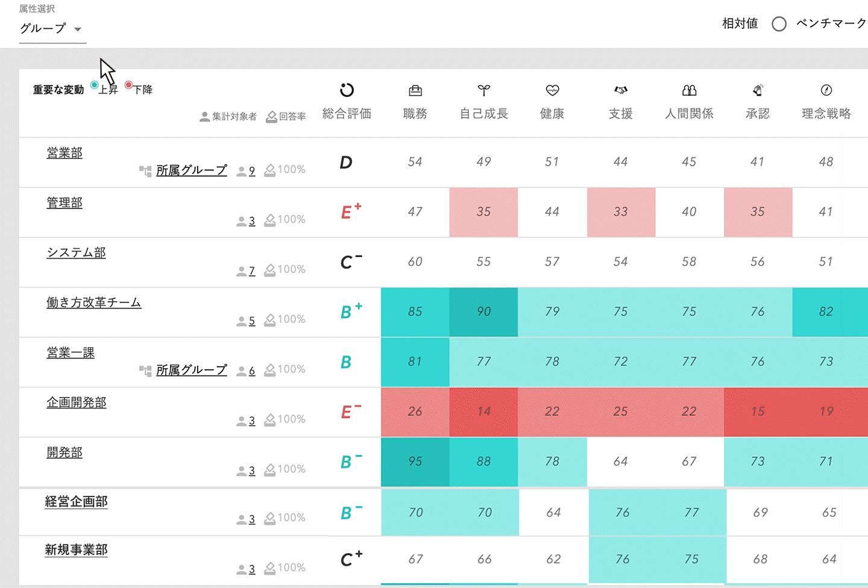Click the handshake icon above 支援
This screenshot has width=868, height=588.
tap(621, 90)
